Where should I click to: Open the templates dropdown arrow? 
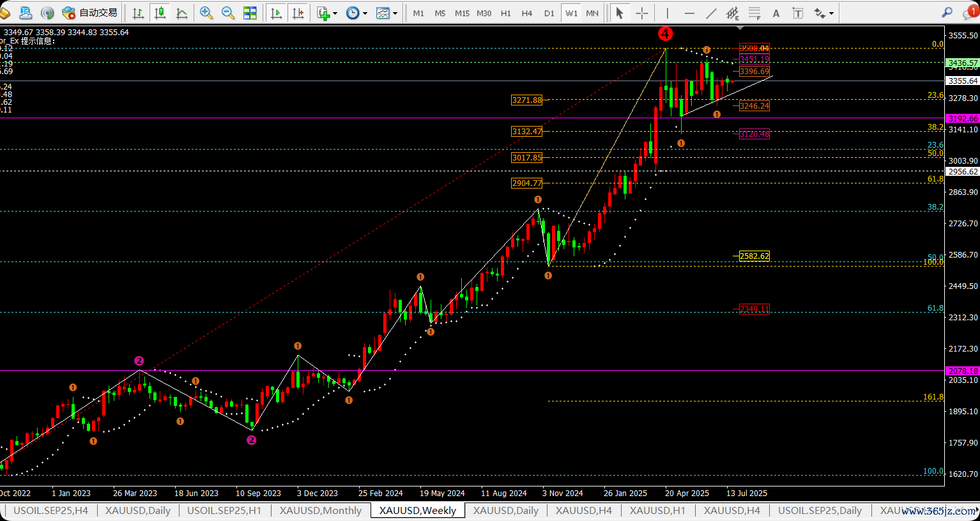(395, 13)
